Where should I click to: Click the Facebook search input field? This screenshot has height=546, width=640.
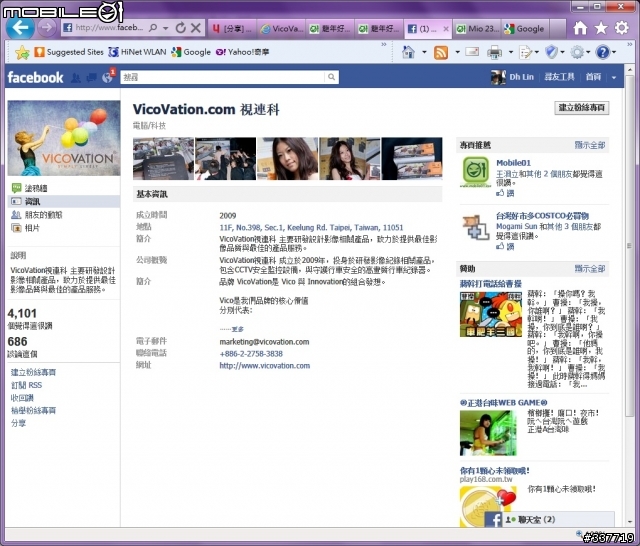(x=223, y=77)
